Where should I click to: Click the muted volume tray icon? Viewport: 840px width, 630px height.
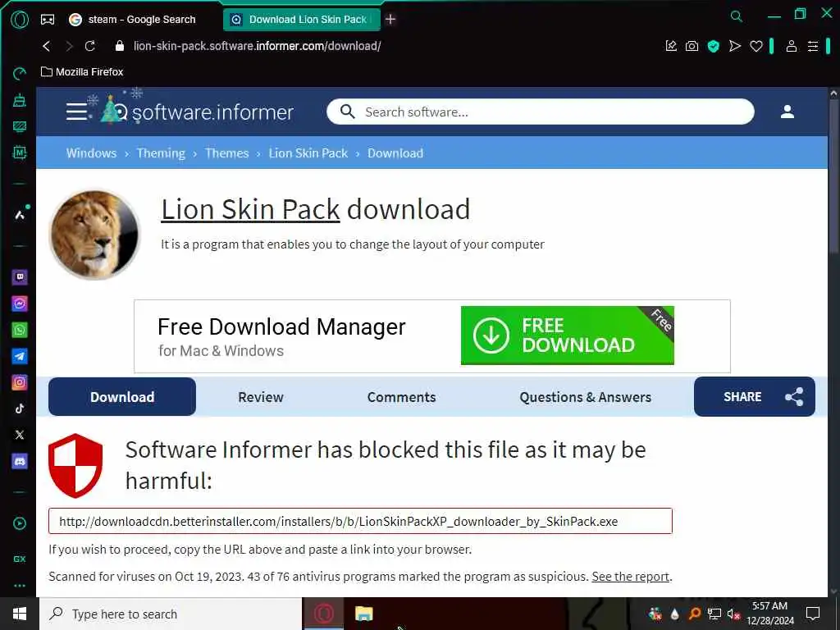point(733,614)
